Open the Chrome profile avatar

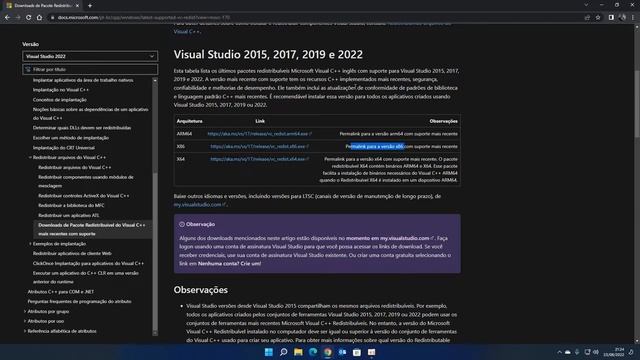(622, 18)
